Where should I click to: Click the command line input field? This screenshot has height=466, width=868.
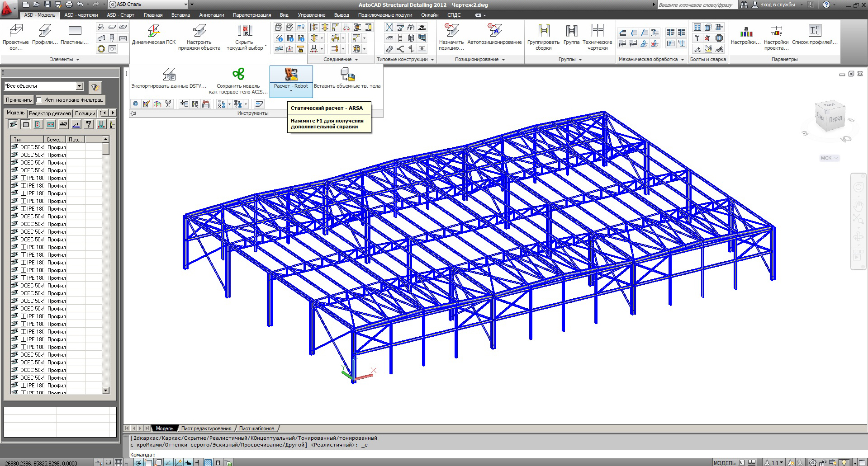click(x=498, y=455)
